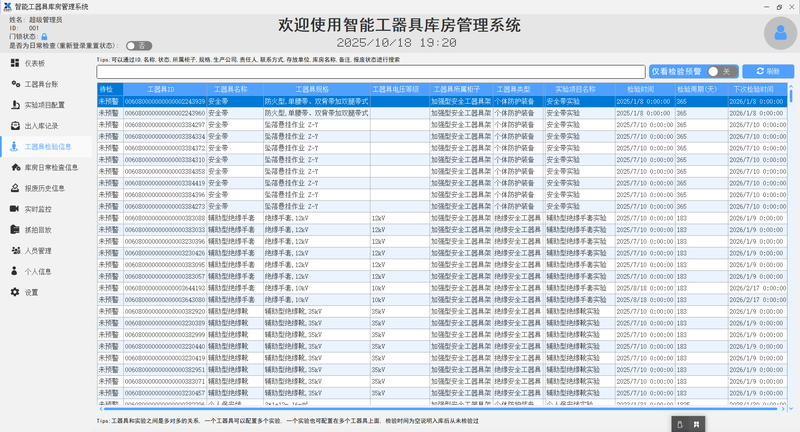Click the horizontal scrollbar's right arrow
Image resolution: width=800 pixels, height=432 pixels.
(x=783, y=409)
